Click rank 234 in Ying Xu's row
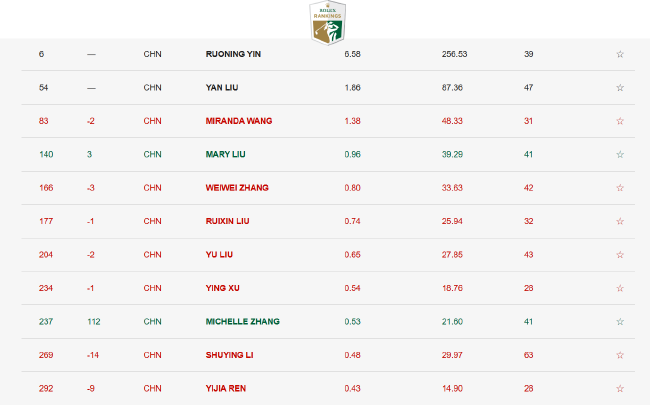The image size is (650, 405). point(46,288)
